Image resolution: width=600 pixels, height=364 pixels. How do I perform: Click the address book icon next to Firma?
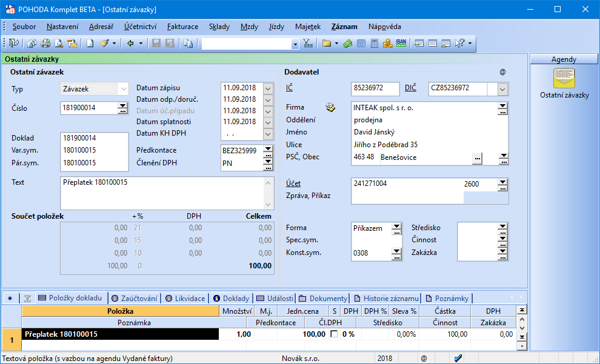pos(331,107)
